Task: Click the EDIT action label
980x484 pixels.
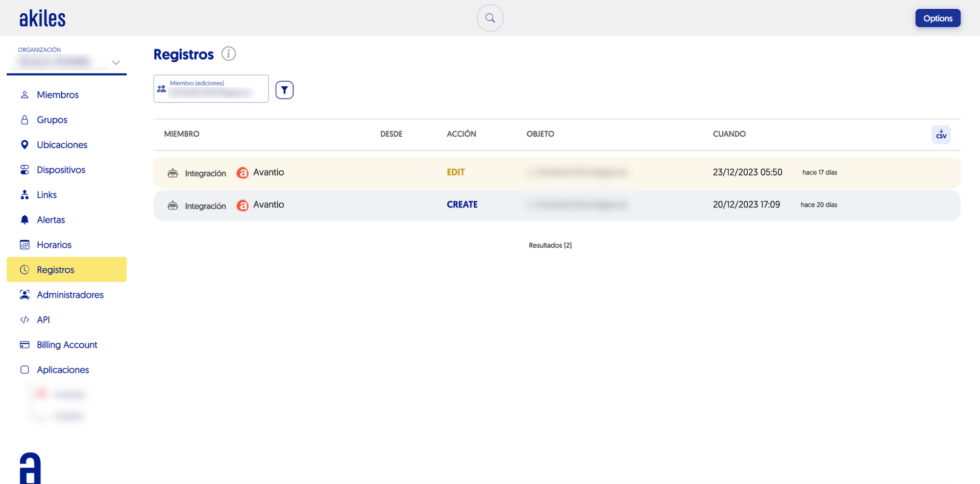Action: 455,172
